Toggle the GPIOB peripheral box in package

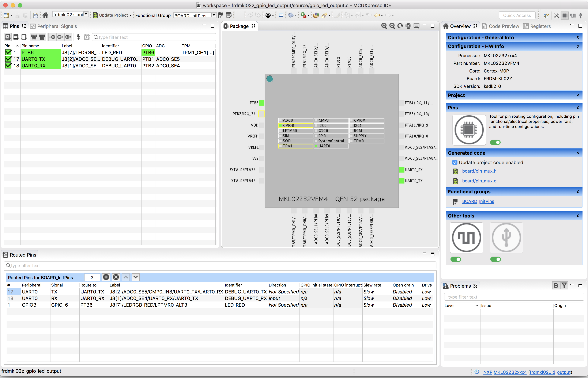tap(296, 125)
